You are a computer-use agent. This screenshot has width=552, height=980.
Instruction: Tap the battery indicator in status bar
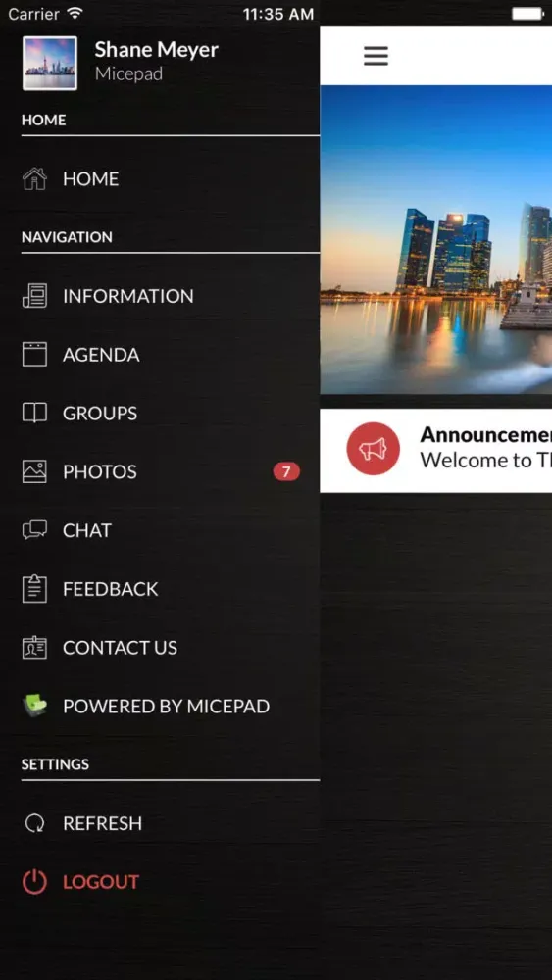coord(528,13)
